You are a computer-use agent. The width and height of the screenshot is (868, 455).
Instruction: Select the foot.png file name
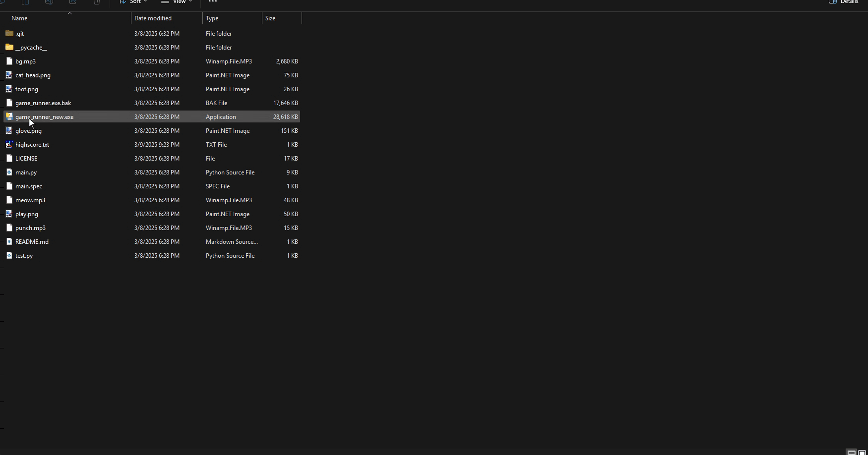click(27, 89)
